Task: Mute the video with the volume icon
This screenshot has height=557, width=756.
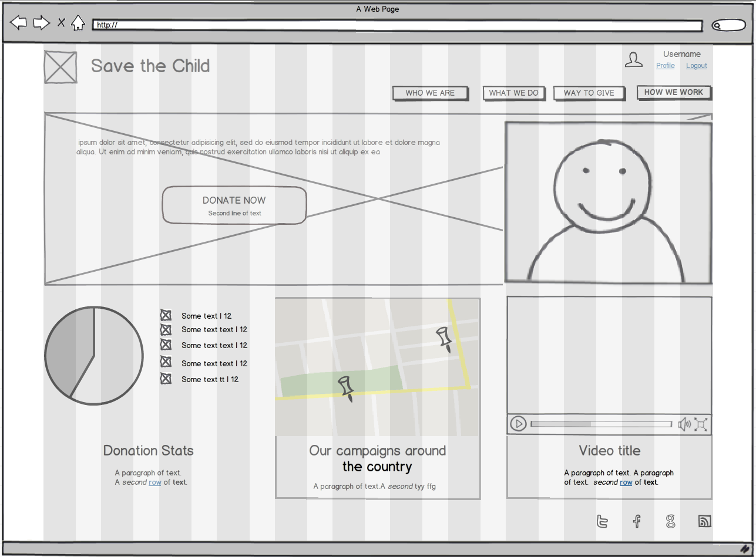Action: coord(684,424)
